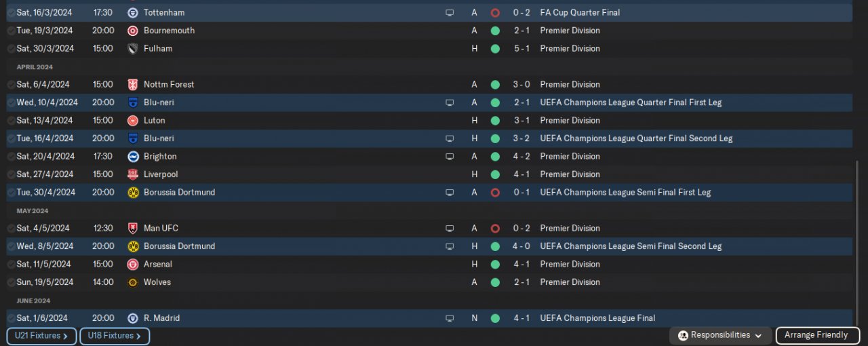Click the Tottenham club badge icon
868x346 pixels.
[x=133, y=13]
